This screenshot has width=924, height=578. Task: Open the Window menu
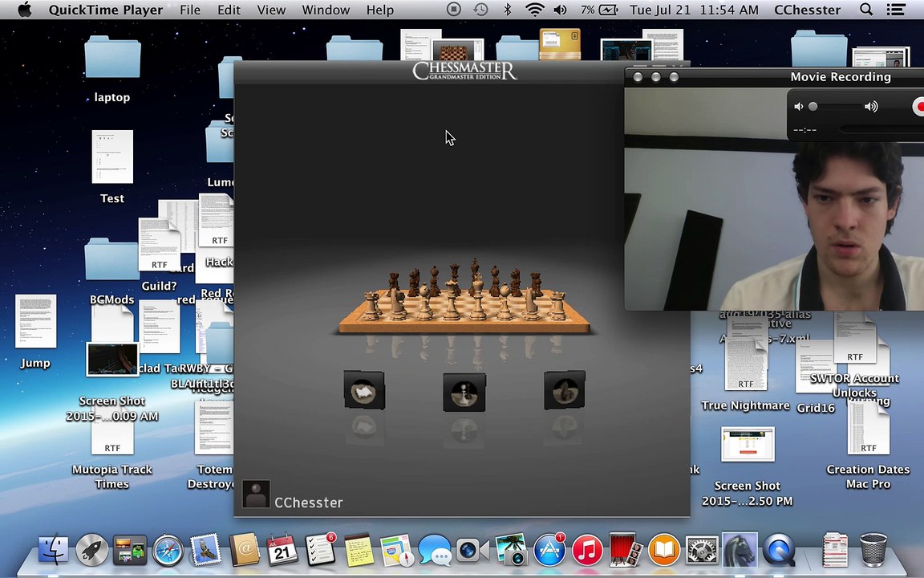[326, 10]
